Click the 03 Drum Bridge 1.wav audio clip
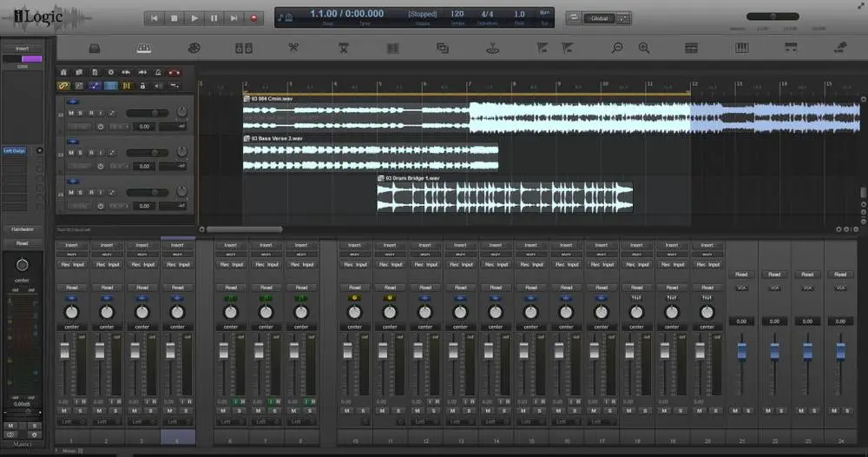Image resolution: width=868 pixels, height=457 pixels. [x=503, y=197]
